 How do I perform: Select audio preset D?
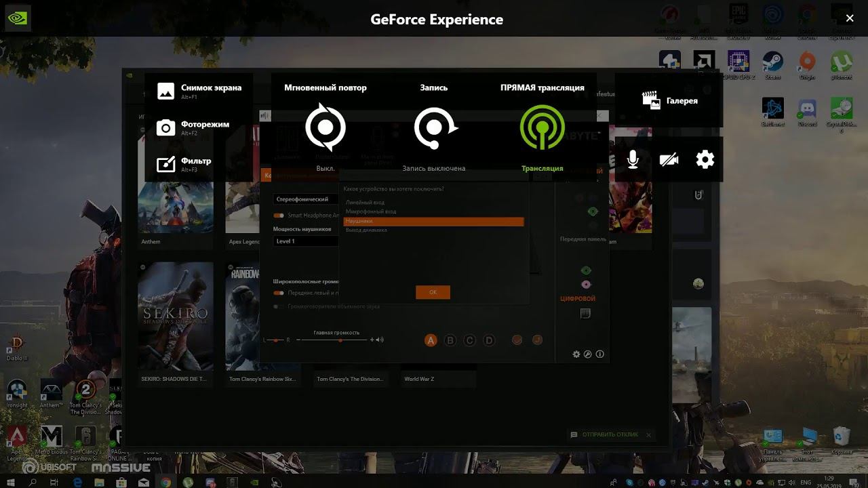pos(489,340)
